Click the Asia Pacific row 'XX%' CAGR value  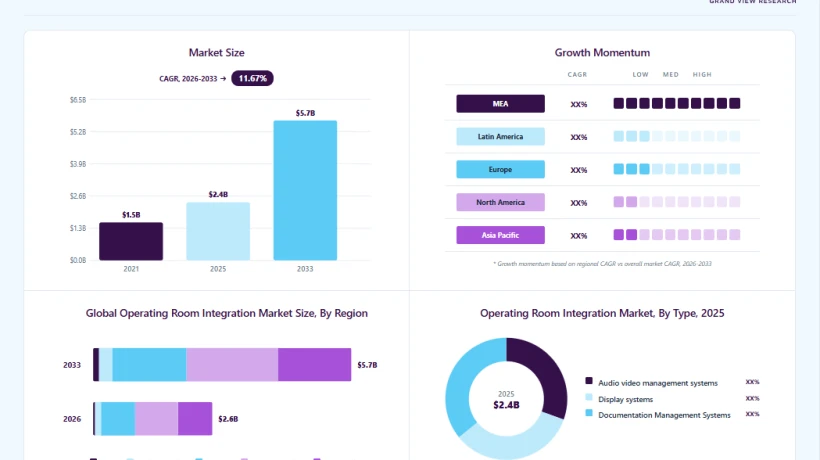pyautogui.click(x=579, y=236)
